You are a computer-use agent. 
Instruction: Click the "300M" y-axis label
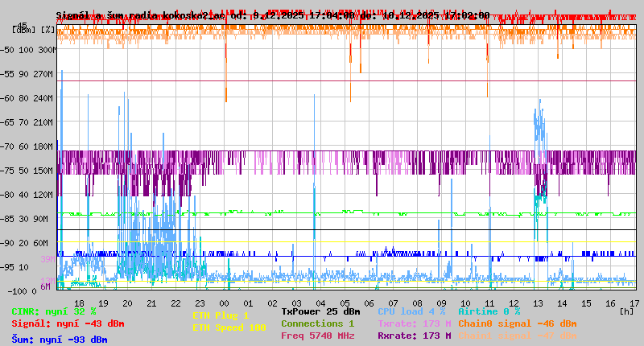tap(47, 50)
